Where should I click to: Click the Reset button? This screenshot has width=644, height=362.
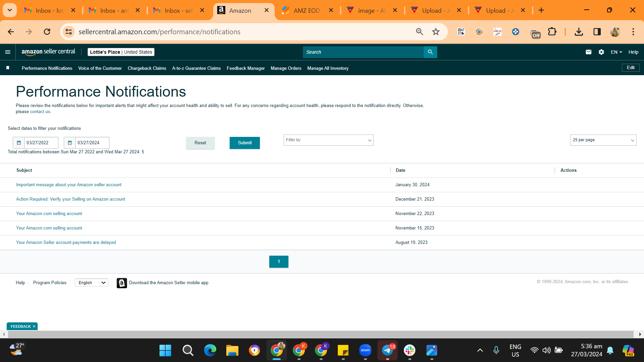200,143
